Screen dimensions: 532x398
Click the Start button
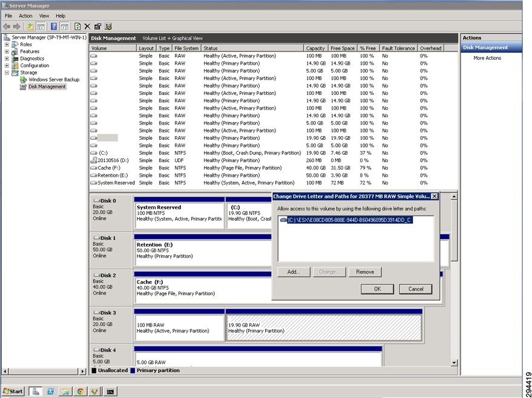click(13, 391)
